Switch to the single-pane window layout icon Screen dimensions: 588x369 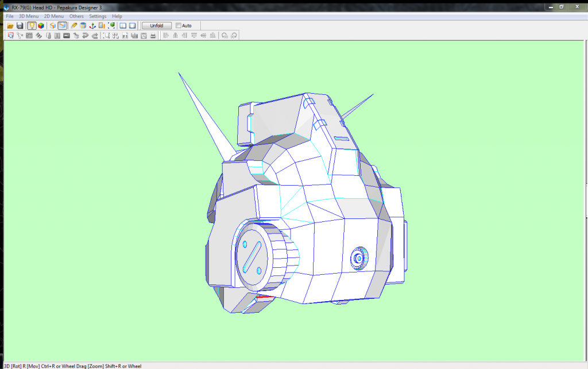coord(133,25)
